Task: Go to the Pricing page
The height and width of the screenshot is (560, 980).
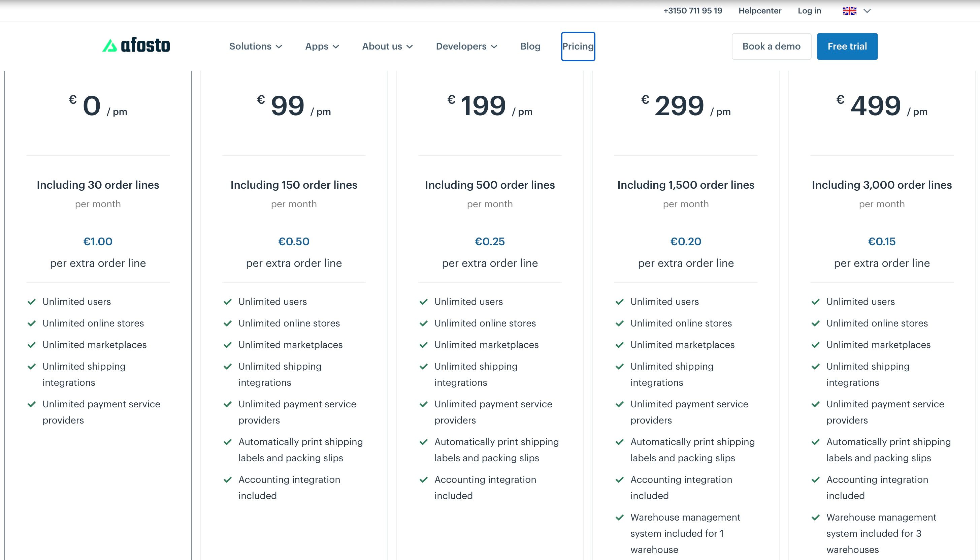Action: [578, 46]
